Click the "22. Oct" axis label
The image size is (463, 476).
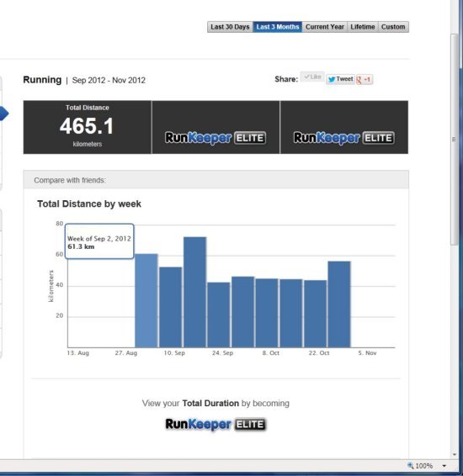point(319,353)
